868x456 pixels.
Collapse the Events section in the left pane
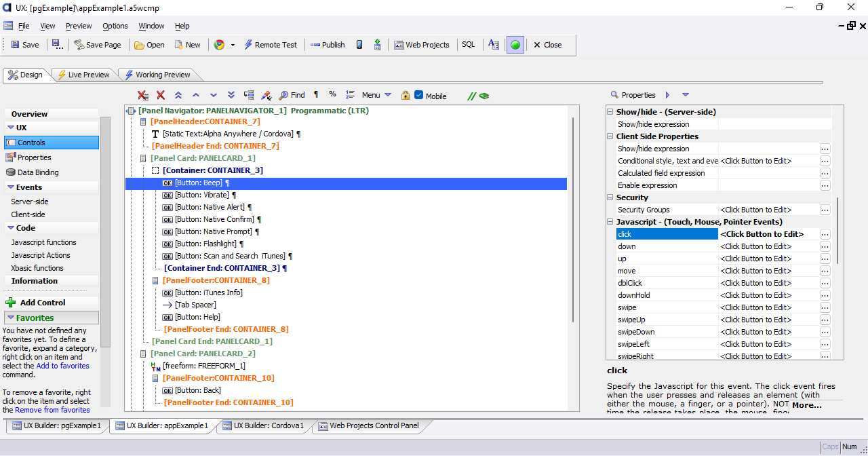[11, 187]
